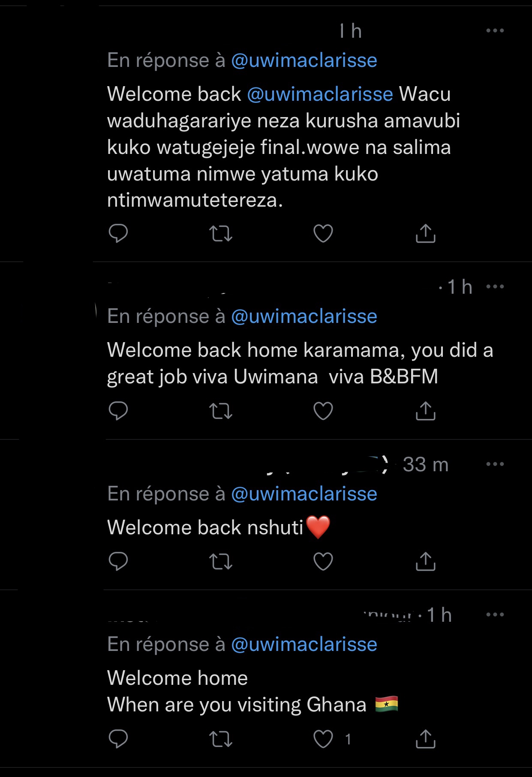Open @uwimaclarisse reply link in nshuti tweet
This screenshot has height=777, width=532.
pos(304,494)
